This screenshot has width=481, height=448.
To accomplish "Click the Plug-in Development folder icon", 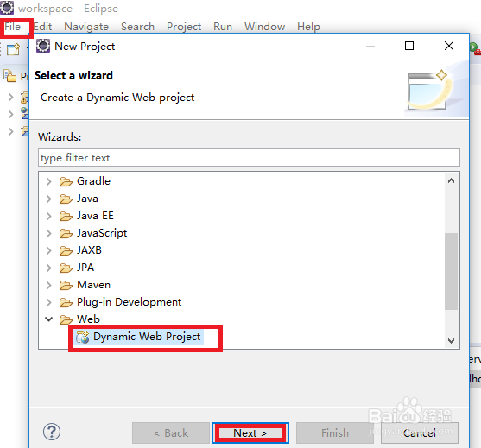I will click(66, 302).
